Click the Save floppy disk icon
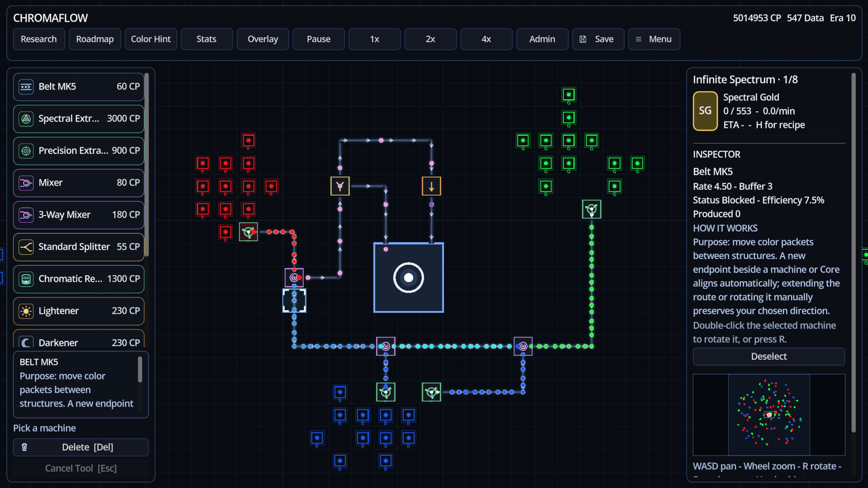This screenshot has height=488, width=868. coord(583,39)
